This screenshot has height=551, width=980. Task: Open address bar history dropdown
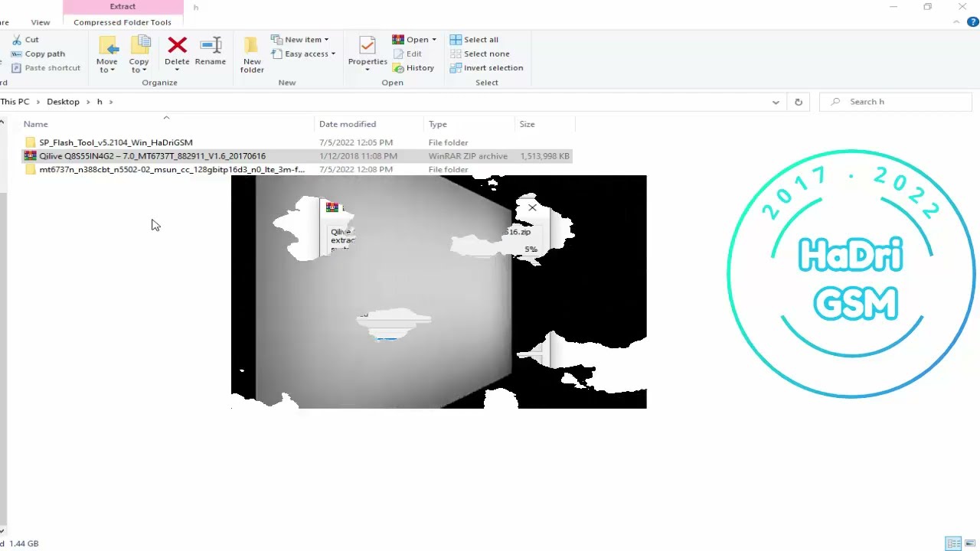pyautogui.click(x=776, y=102)
